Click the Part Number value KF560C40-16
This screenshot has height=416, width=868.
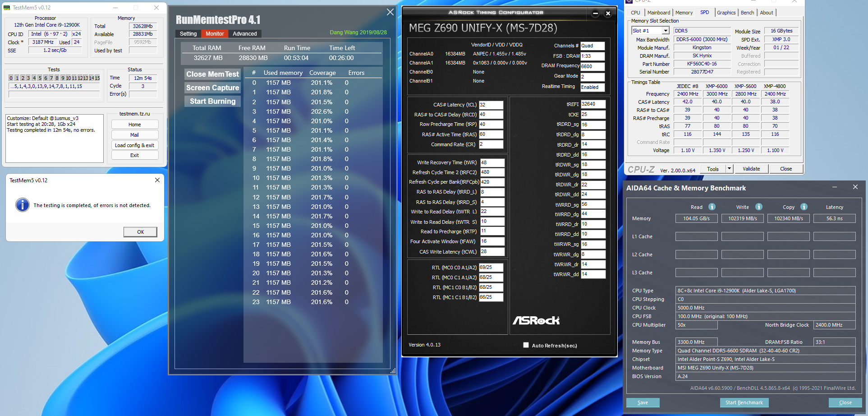coord(702,64)
